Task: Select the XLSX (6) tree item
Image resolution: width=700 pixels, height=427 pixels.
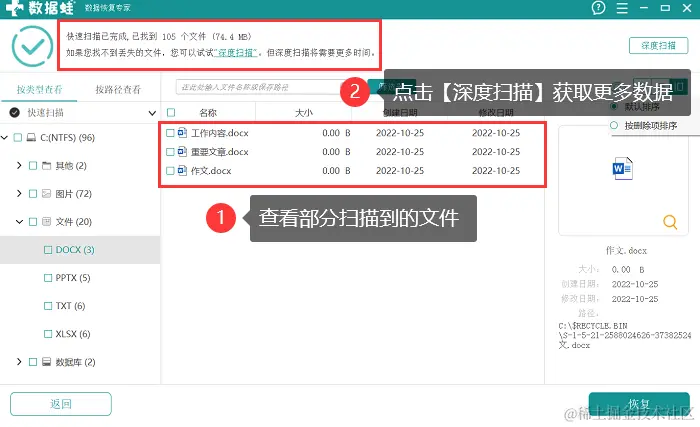Action: 73,334
